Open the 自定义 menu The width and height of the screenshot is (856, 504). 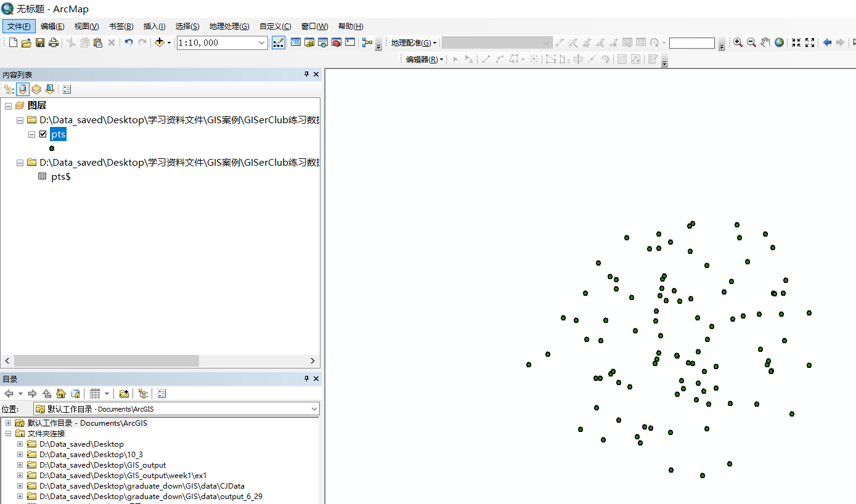[x=275, y=26]
